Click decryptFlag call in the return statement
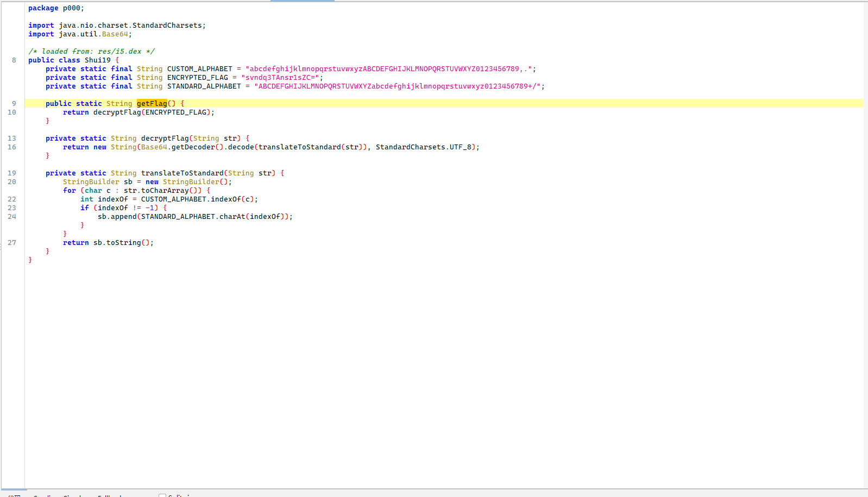Image resolution: width=868 pixels, height=497 pixels. coord(117,112)
